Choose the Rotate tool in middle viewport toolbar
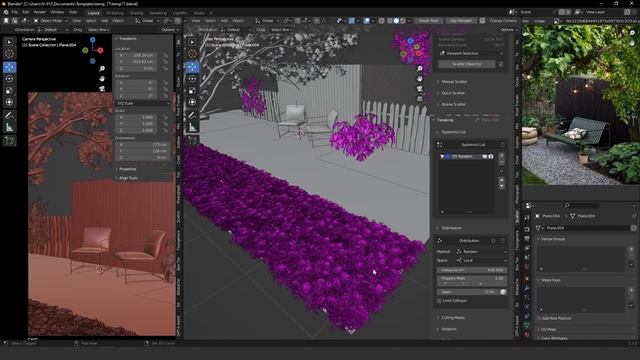 click(192, 79)
